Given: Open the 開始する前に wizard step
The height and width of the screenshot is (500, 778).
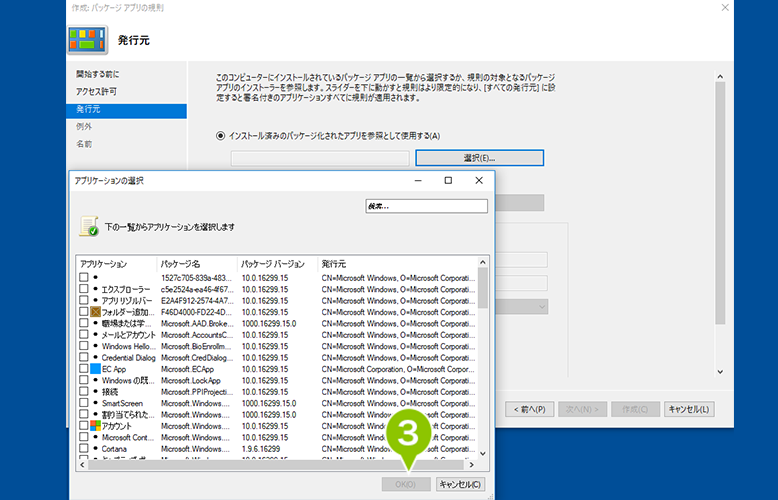Looking at the screenshot, I should point(97,74).
